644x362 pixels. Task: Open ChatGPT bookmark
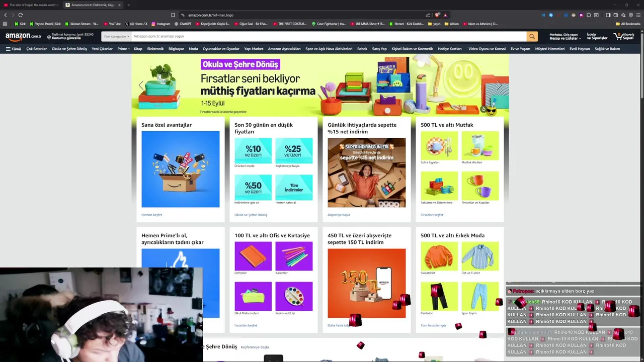183,24
